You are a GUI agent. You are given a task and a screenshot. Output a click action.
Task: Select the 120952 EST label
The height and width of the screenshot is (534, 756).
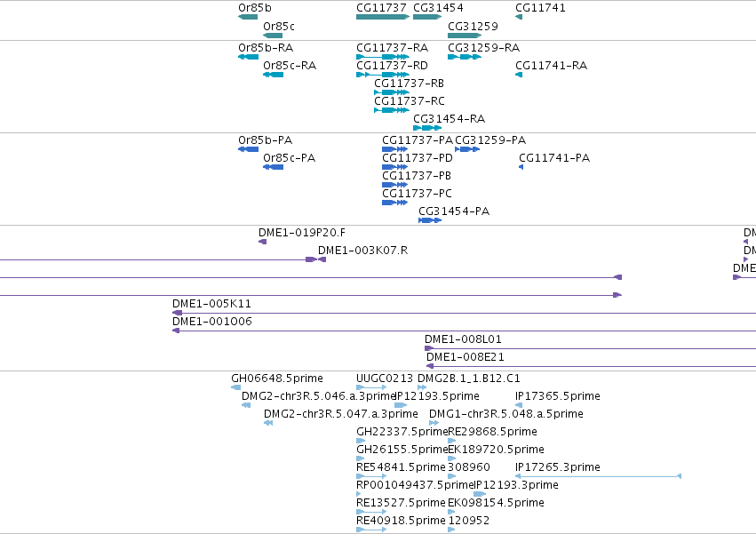pyautogui.click(x=469, y=522)
